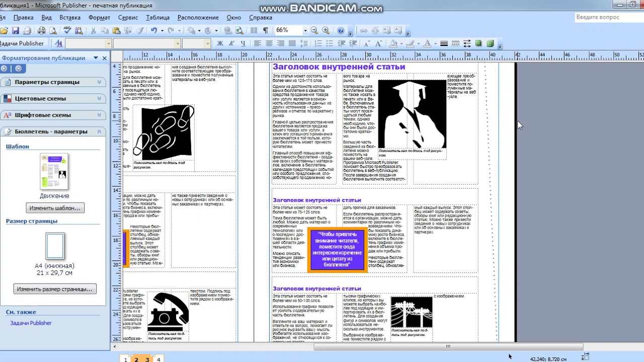Open the Формат menu
This screenshot has width=644, height=362.
pos(99,18)
